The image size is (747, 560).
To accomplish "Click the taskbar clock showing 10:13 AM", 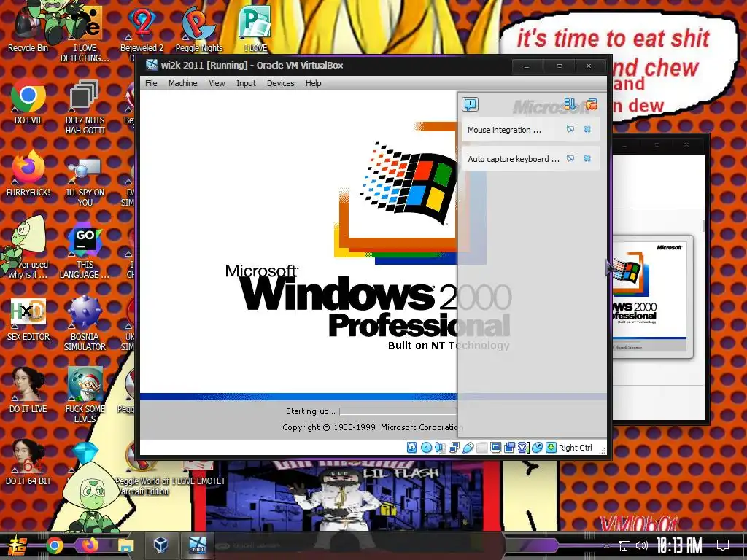I will [x=679, y=545].
